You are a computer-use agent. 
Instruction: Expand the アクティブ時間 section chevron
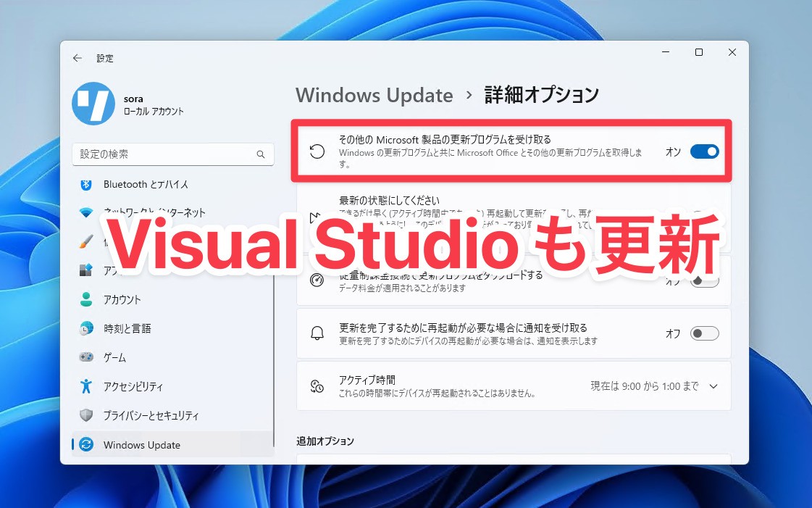pos(713,386)
